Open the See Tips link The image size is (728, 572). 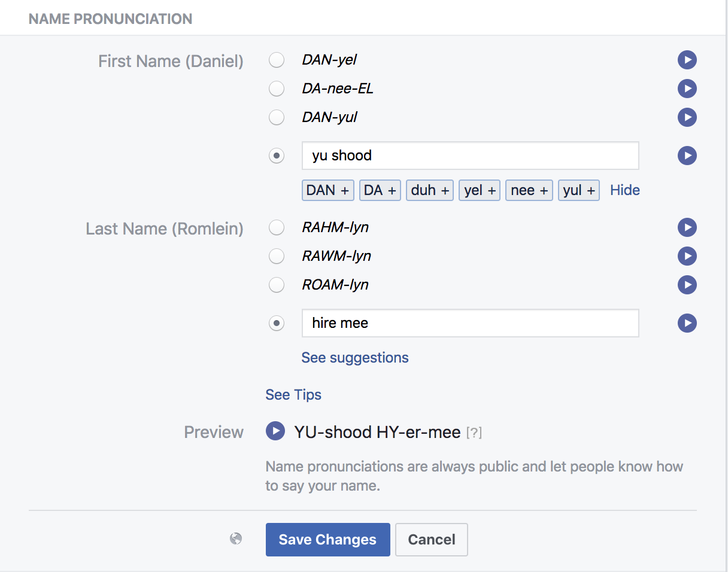coord(293,395)
